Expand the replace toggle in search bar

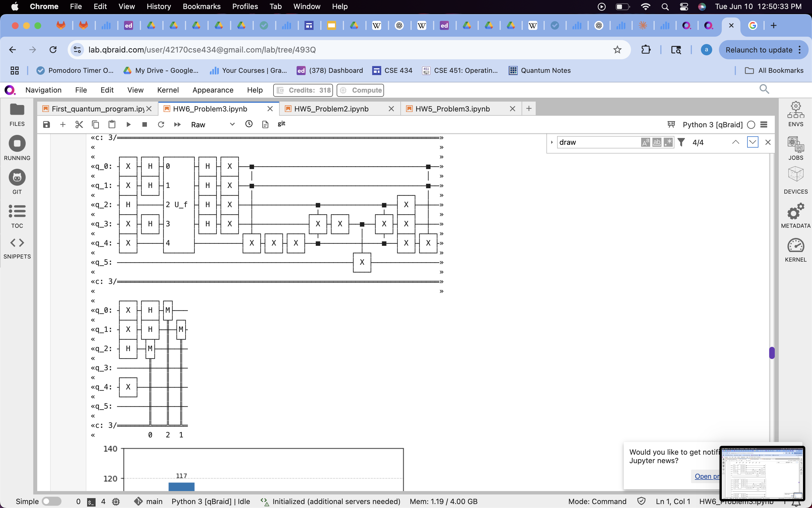[x=551, y=143]
